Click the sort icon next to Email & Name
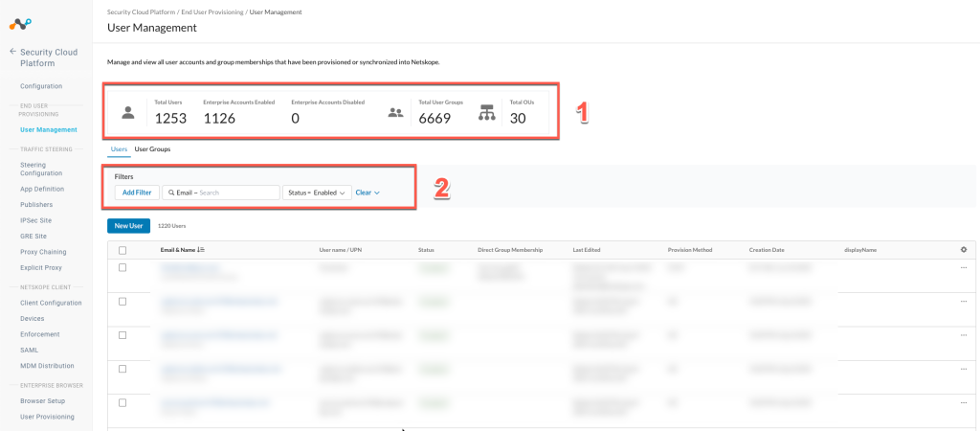Viewport: 980px width, 431px height. click(x=201, y=250)
